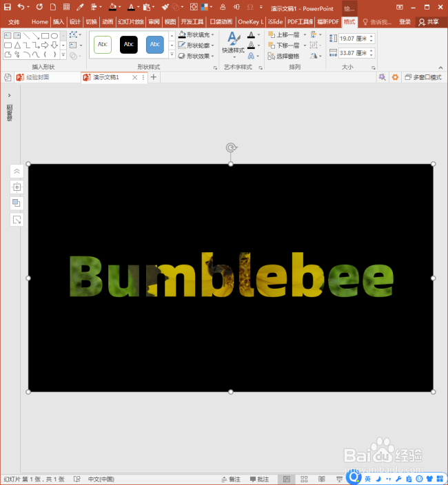The height and width of the screenshot is (485, 448).
Task: Switch to the 经验封面 document tab
Action: pyautogui.click(x=37, y=77)
